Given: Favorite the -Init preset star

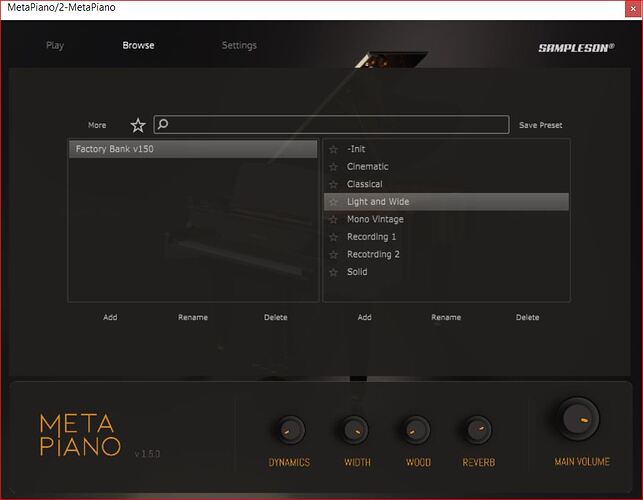Looking at the screenshot, I should 333,149.
